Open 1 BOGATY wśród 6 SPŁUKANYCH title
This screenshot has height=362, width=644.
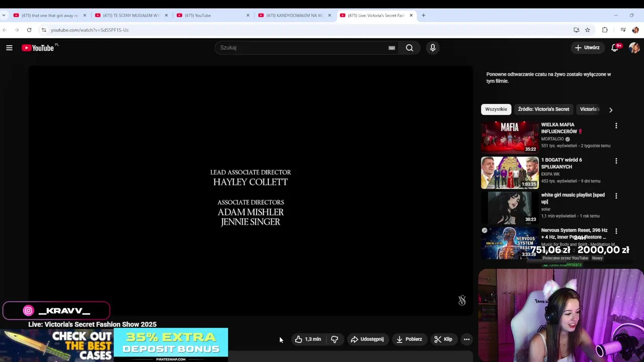click(561, 163)
